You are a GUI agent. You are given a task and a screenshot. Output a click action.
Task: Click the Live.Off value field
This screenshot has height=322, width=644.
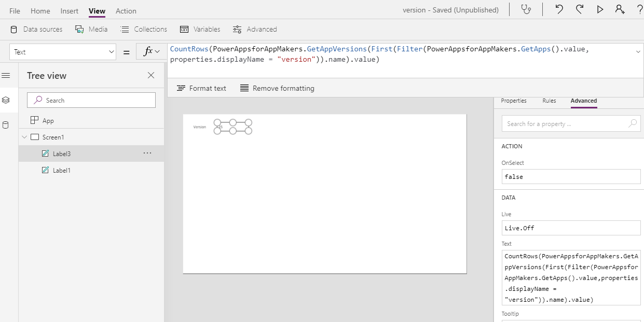point(571,228)
